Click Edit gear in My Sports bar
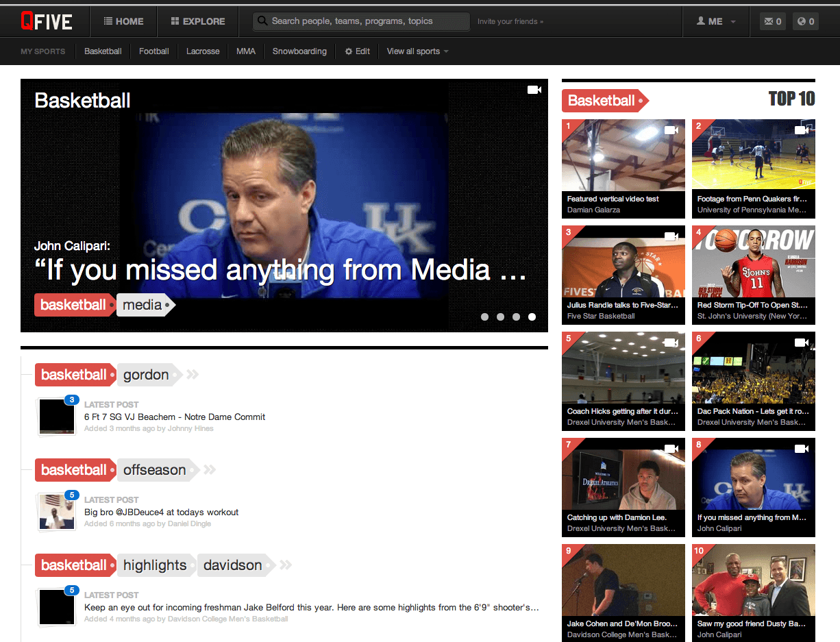This screenshot has height=642, width=840. coord(357,51)
